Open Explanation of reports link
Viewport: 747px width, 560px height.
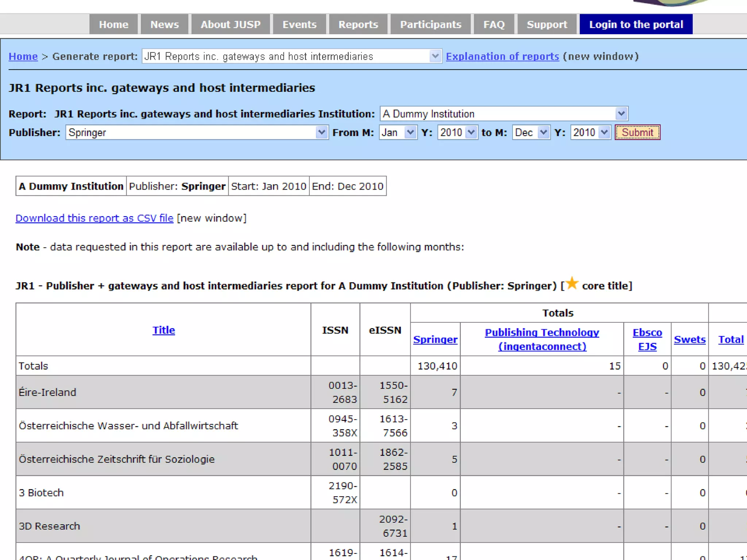tap(502, 57)
